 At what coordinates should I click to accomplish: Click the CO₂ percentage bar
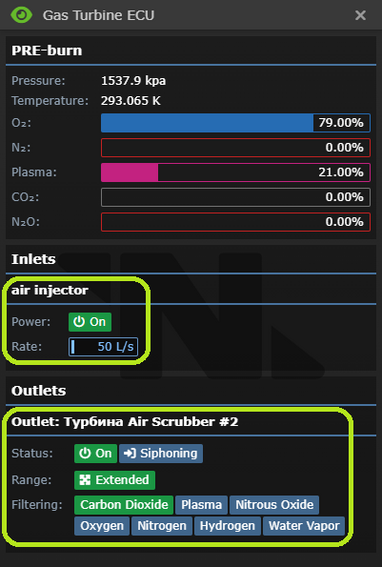[236, 197]
